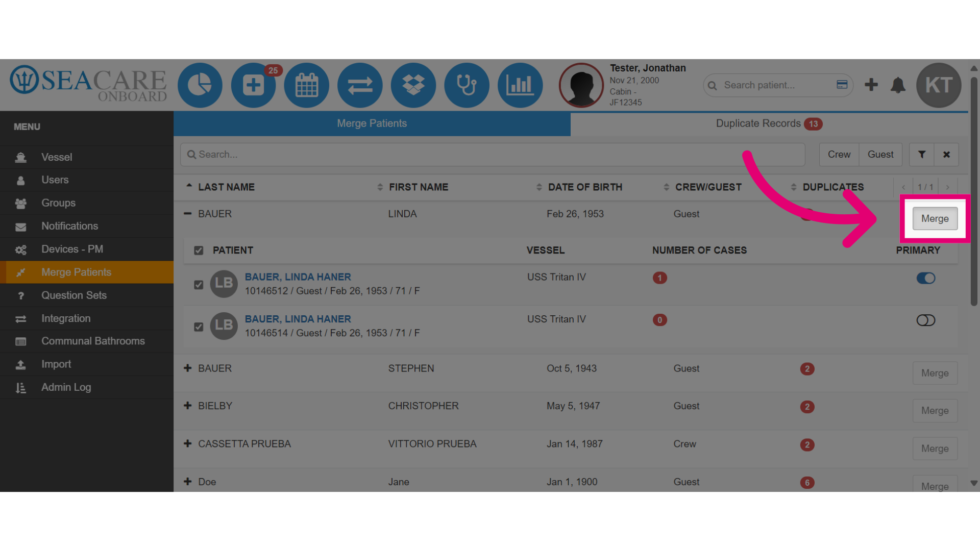Open the medical cases icon with 25 badge
The width and height of the screenshot is (980, 551).
click(x=253, y=85)
